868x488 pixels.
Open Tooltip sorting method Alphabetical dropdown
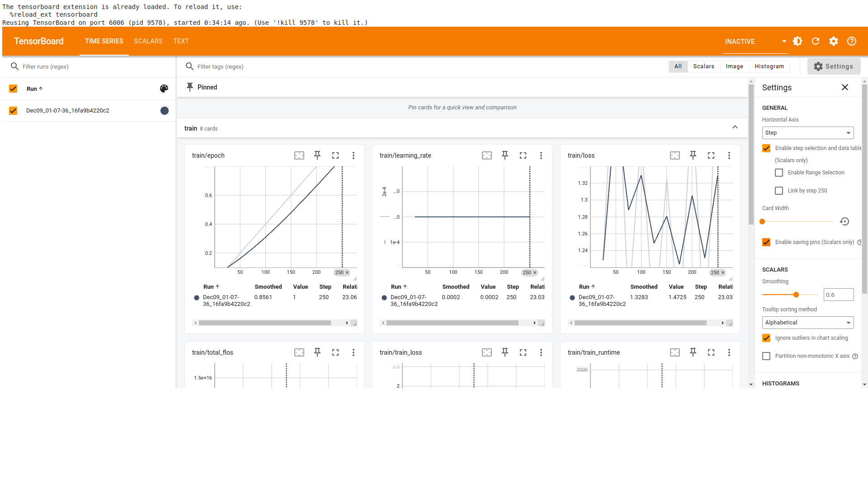click(x=808, y=323)
